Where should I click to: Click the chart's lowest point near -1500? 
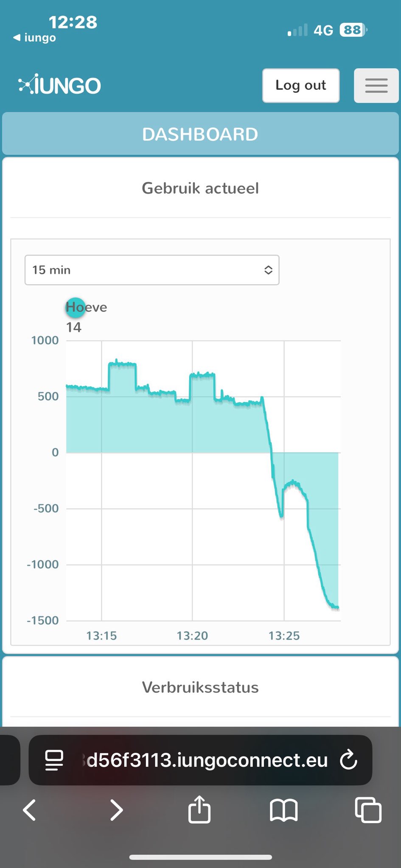coord(337,608)
